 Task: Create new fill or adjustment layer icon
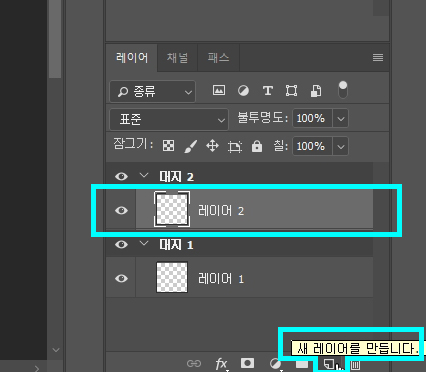275,363
